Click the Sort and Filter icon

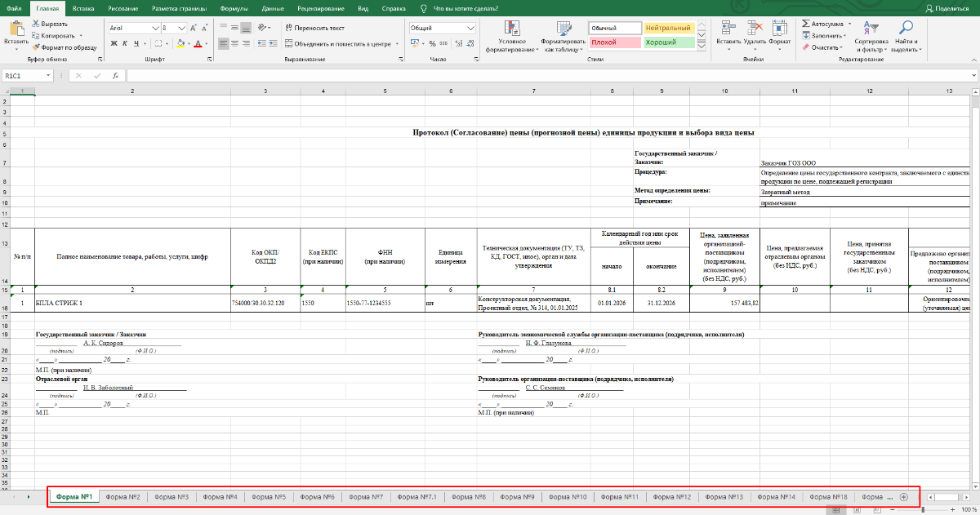tap(870, 27)
